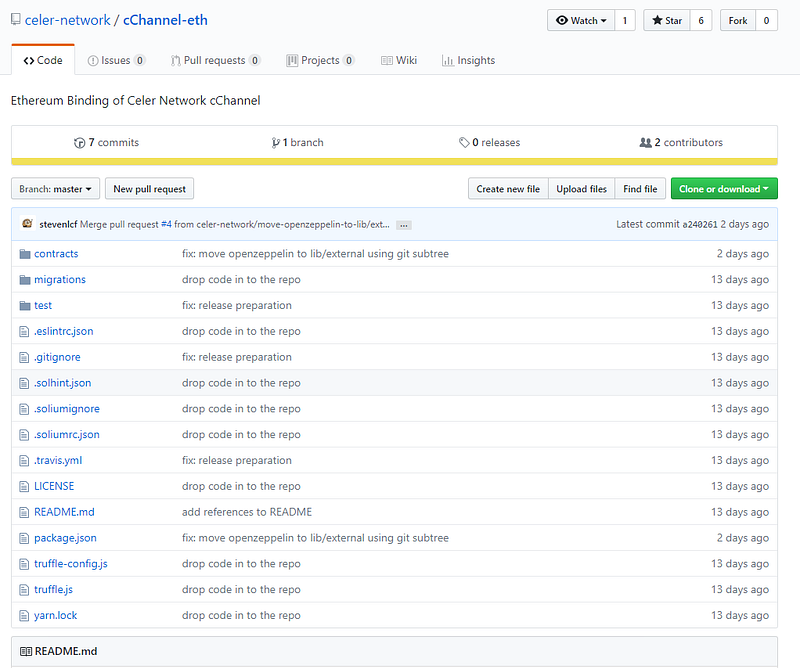The image size is (800, 668).
Task: Open the truffle-config.js file
Action: click(x=71, y=564)
